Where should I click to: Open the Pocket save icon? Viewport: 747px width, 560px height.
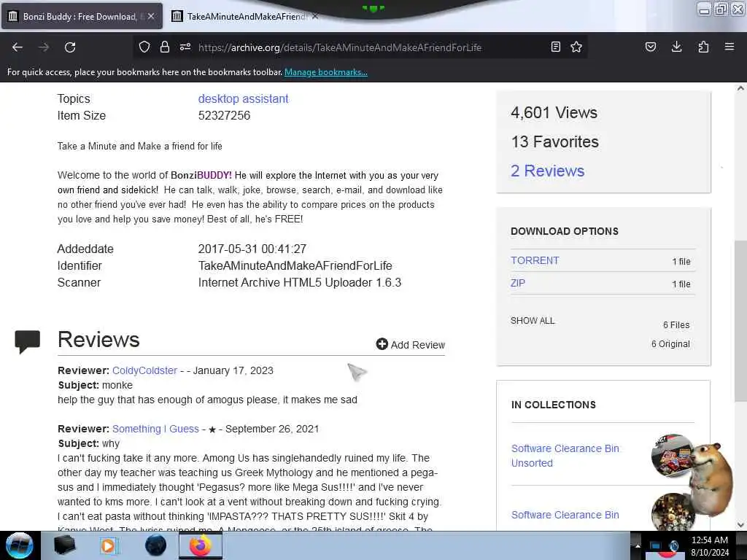[651, 47]
